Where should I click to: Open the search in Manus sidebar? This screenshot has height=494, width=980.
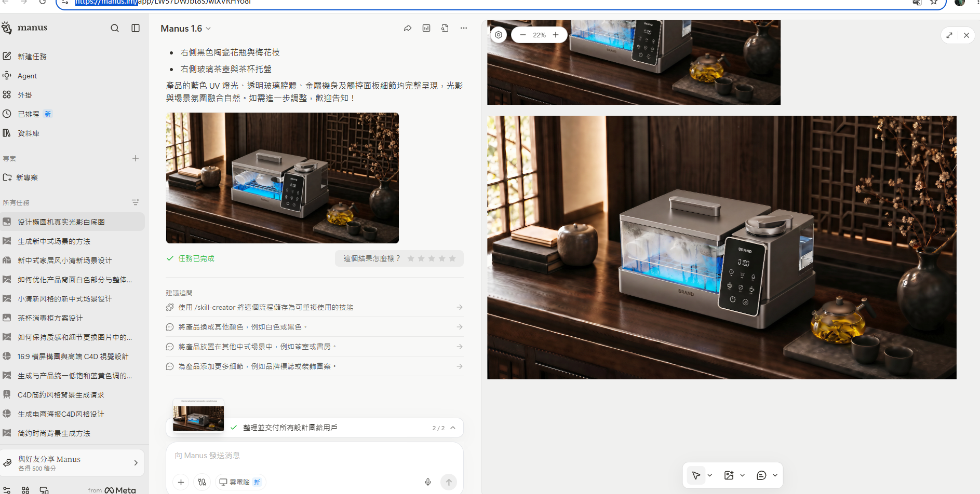[115, 28]
